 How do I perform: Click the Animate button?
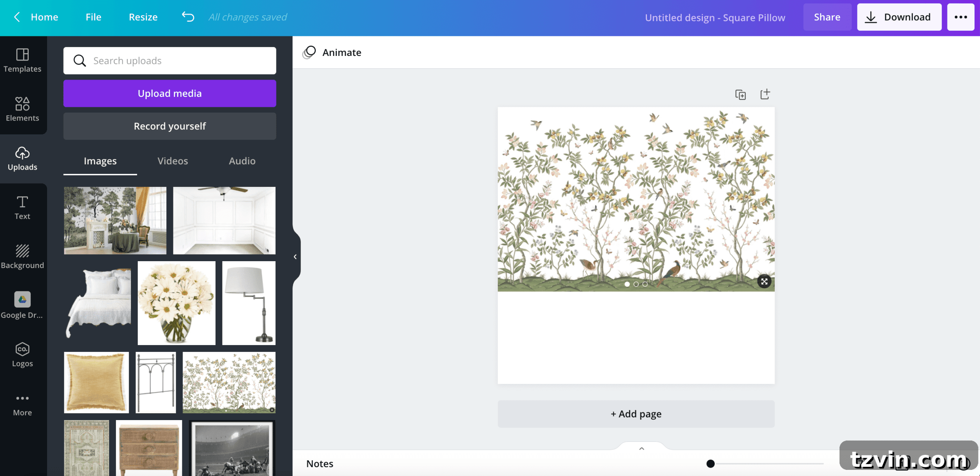coord(332,52)
